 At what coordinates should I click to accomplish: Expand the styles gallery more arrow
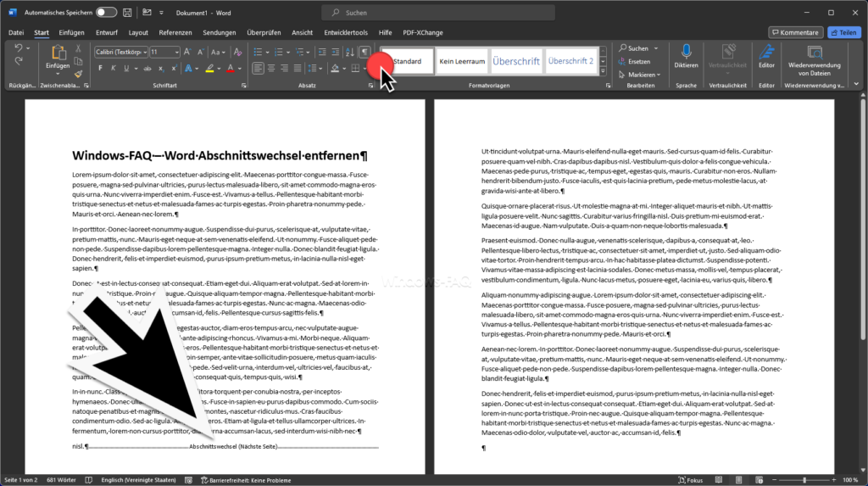[x=604, y=71]
